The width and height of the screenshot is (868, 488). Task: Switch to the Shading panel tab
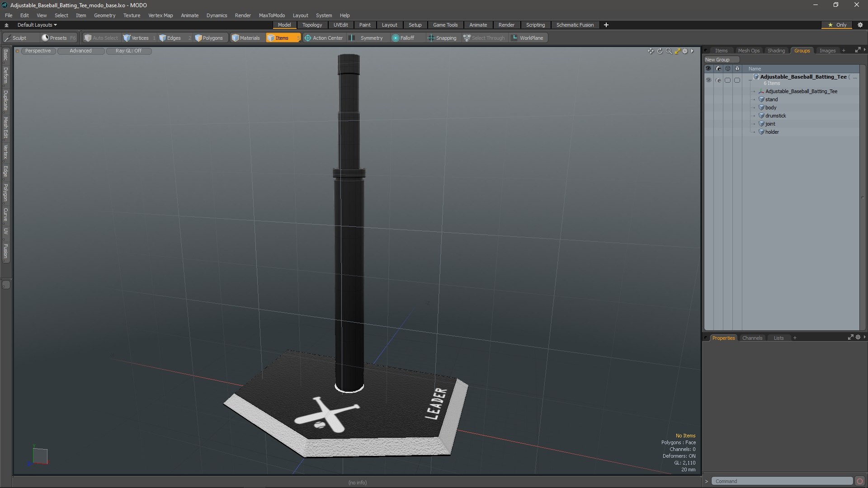pyautogui.click(x=776, y=51)
